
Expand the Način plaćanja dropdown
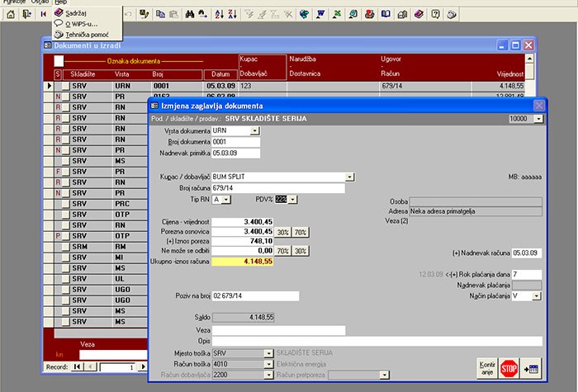537,295
